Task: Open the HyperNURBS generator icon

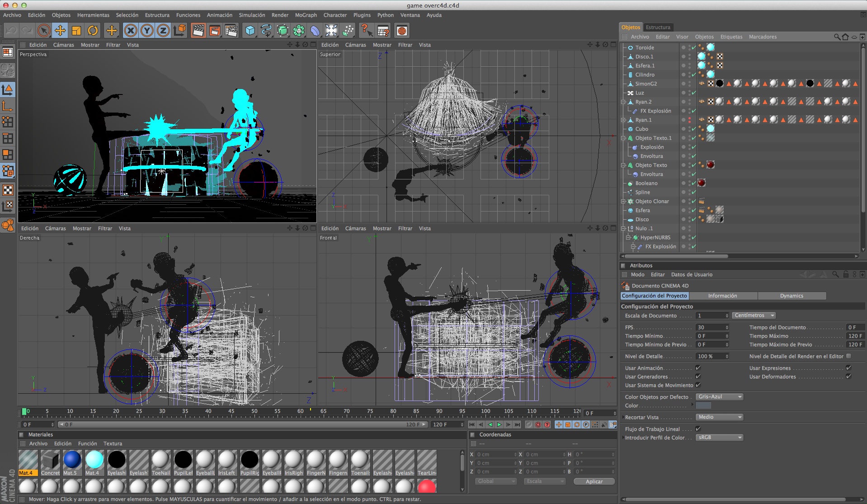Action: pos(283,31)
